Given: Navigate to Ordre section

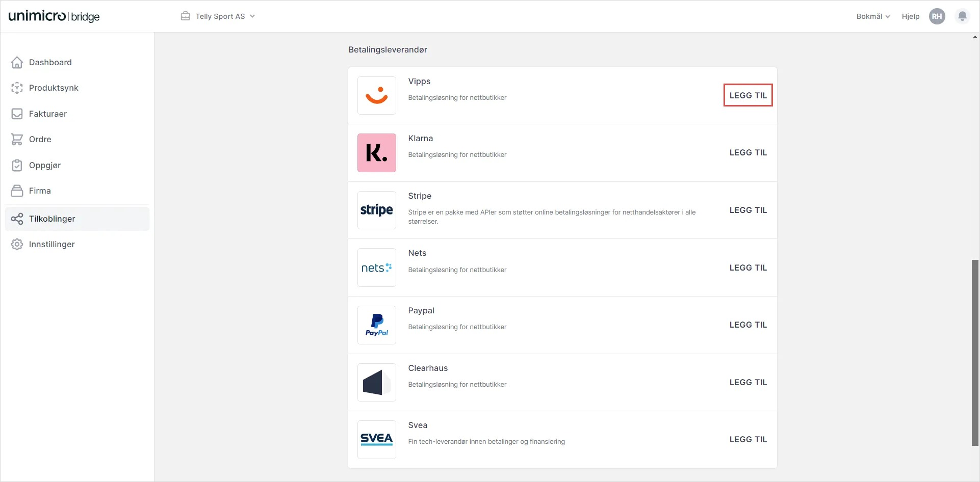Looking at the screenshot, I should tap(77, 139).
